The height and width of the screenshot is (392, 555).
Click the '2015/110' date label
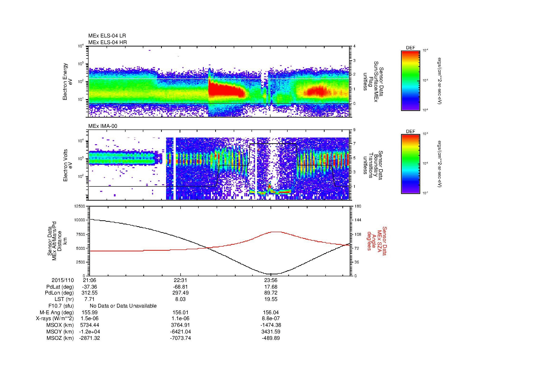63,280
